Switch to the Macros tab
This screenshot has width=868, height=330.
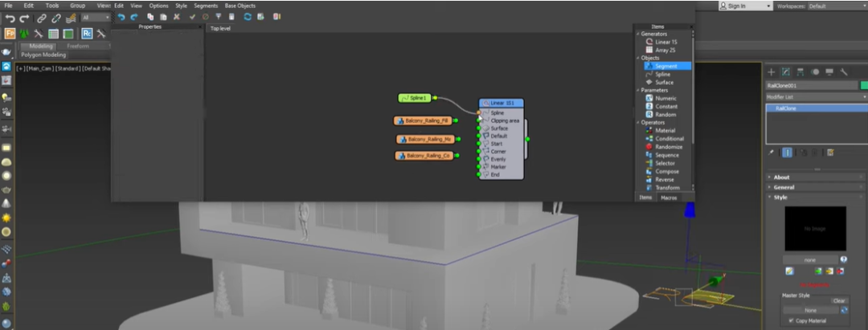[668, 197]
